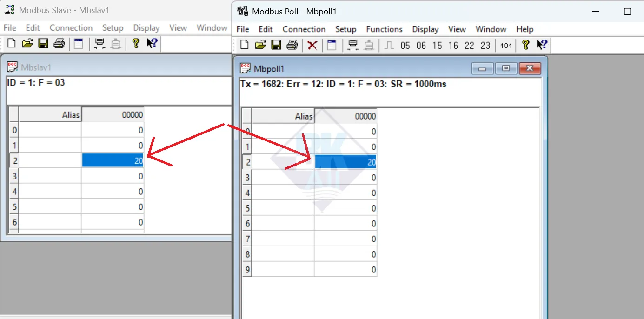Open Help menu in Modbus Poll
This screenshot has width=644, height=319.
pyautogui.click(x=524, y=29)
